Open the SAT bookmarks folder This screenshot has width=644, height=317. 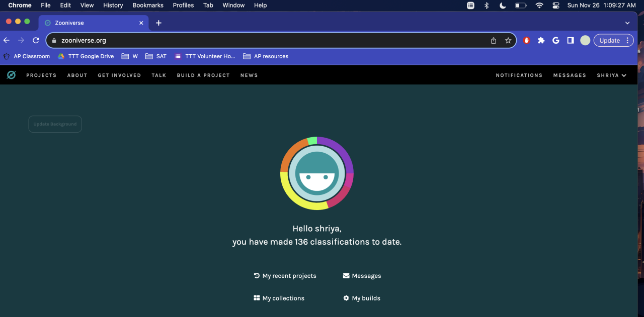(x=156, y=56)
